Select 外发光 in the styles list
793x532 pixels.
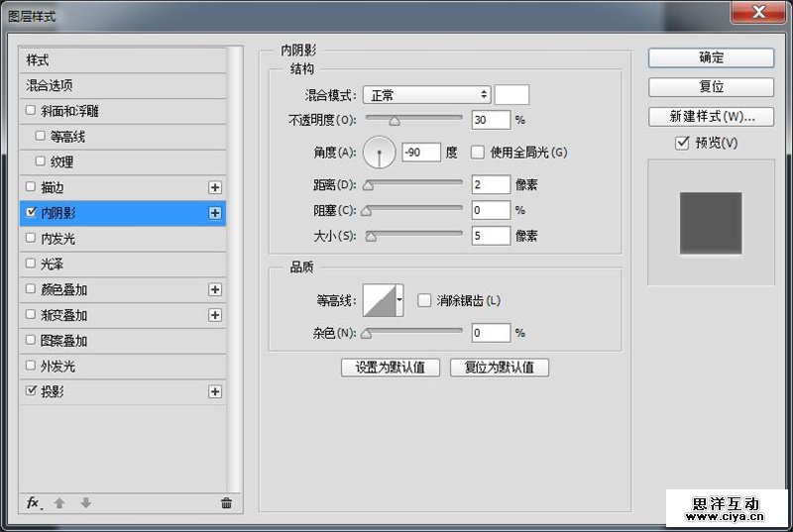pyautogui.click(x=57, y=367)
